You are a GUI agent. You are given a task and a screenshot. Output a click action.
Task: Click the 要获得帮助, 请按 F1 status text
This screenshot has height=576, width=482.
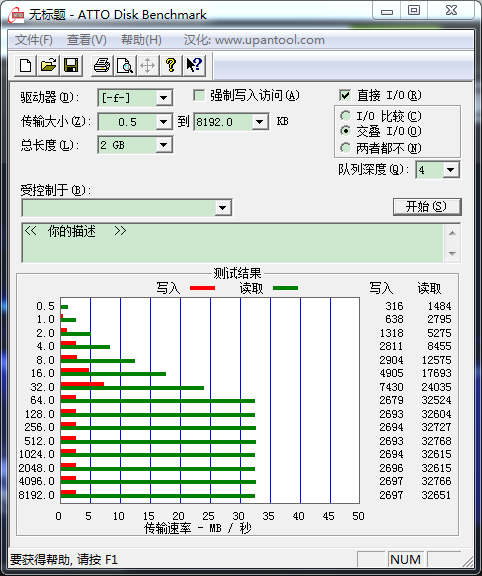[x=64, y=559]
